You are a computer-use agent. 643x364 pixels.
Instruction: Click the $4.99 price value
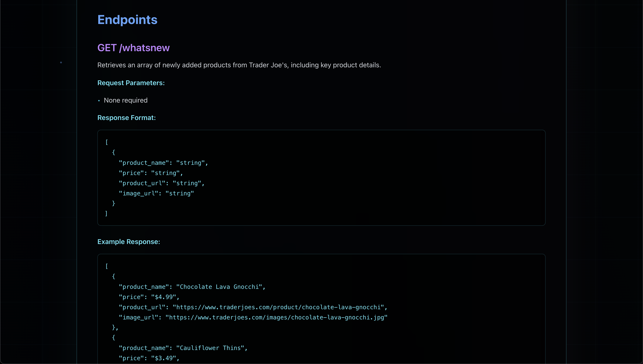164,297
